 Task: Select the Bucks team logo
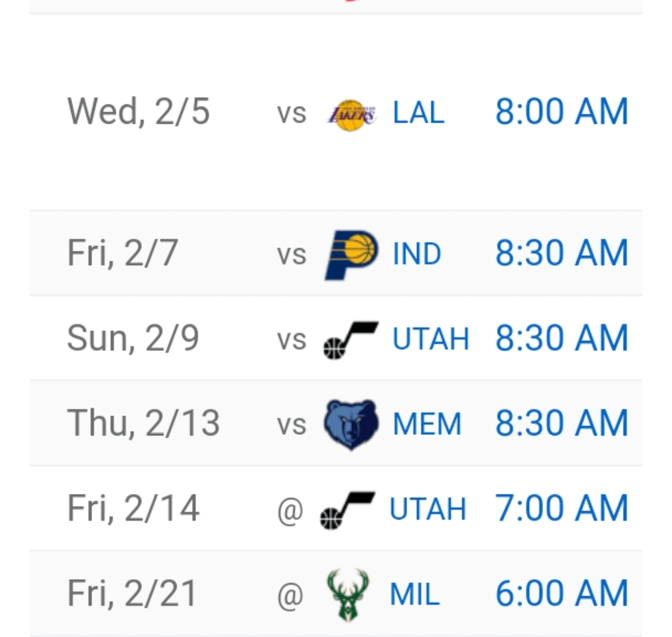(349, 592)
